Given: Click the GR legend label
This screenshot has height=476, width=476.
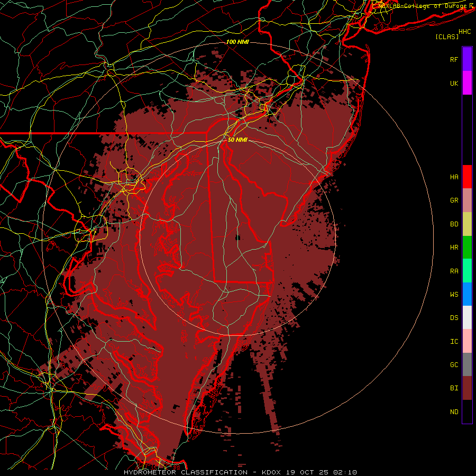Looking at the screenshot, I should pos(454,200).
